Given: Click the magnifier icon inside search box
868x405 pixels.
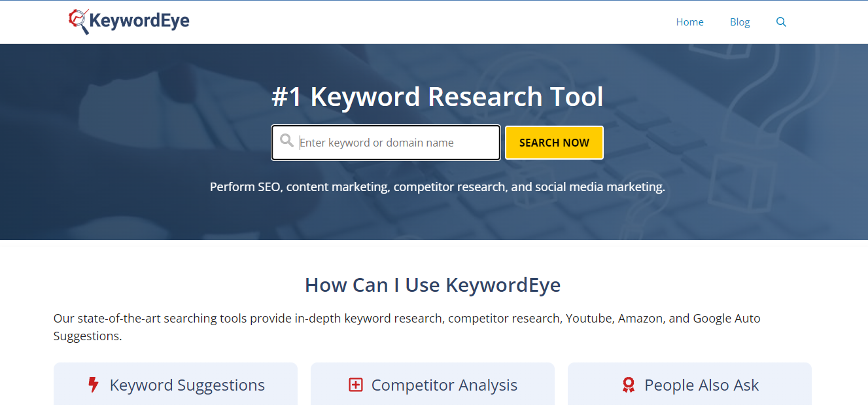Looking at the screenshot, I should coord(286,141).
